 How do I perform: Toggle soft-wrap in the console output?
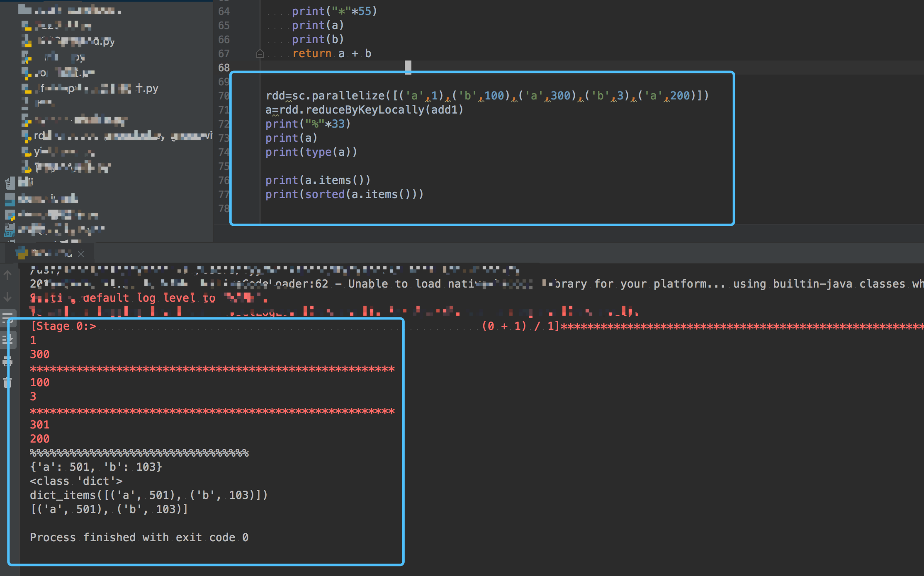[x=7, y=317]
